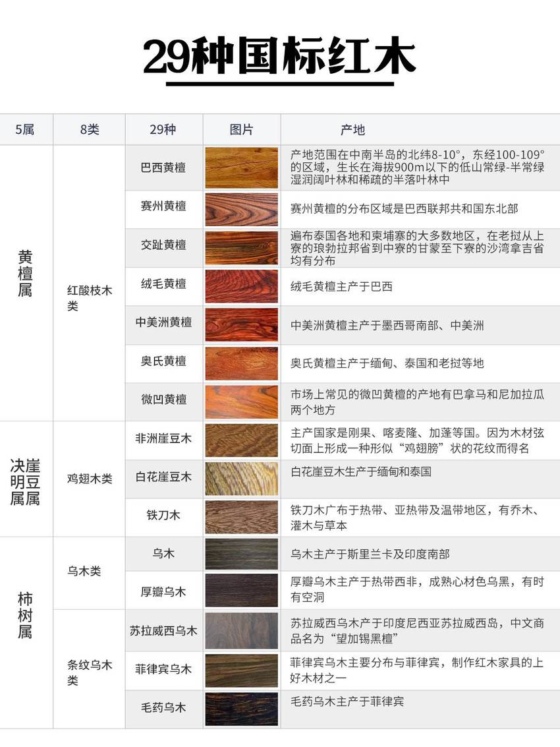
Task: Click the 非洲崖豆木 wood image
Action: click(x=241, y=440)
